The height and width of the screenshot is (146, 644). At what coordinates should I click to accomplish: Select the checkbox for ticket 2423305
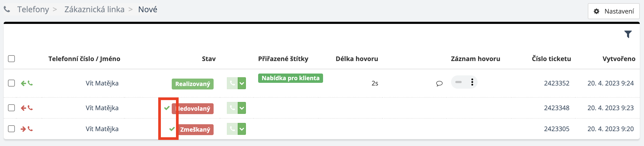(x=11, y=129)
